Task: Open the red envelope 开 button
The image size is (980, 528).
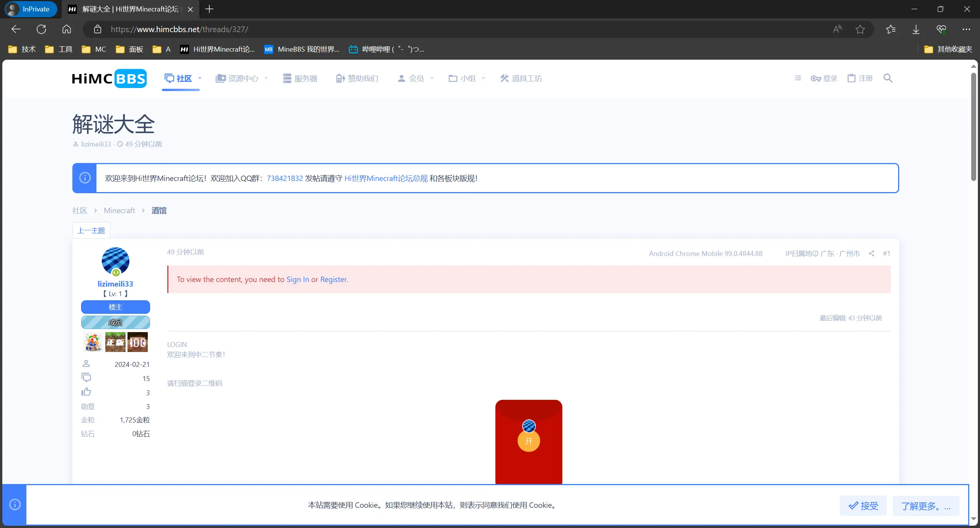Action: point(528,441)
